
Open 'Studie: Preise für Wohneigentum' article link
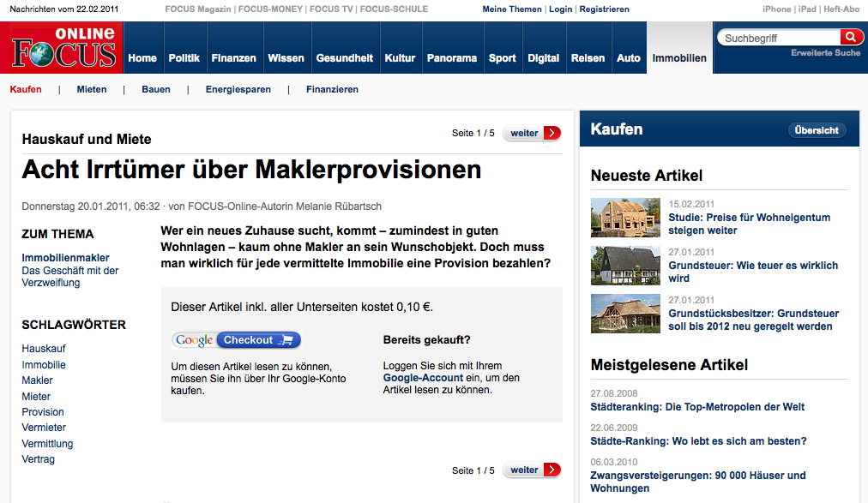pos(749,224)
